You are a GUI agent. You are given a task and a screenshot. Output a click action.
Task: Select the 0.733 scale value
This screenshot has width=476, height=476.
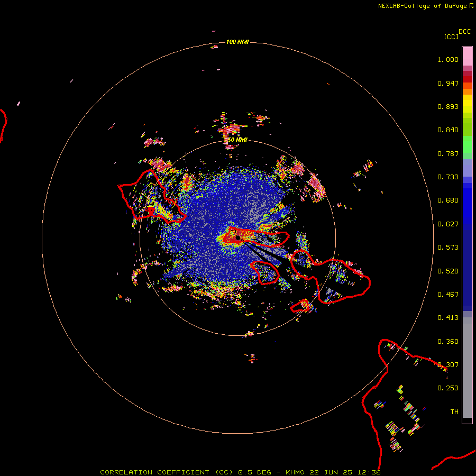coord(448,177)
